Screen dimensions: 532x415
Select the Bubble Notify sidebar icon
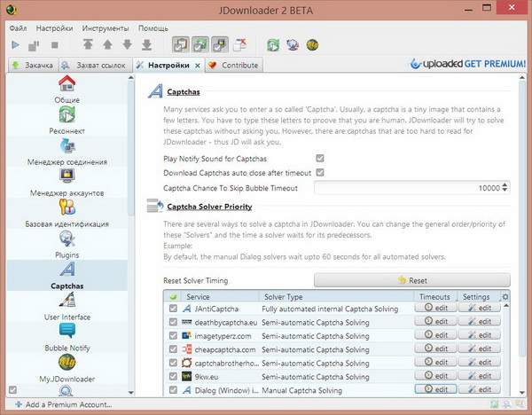67,333
